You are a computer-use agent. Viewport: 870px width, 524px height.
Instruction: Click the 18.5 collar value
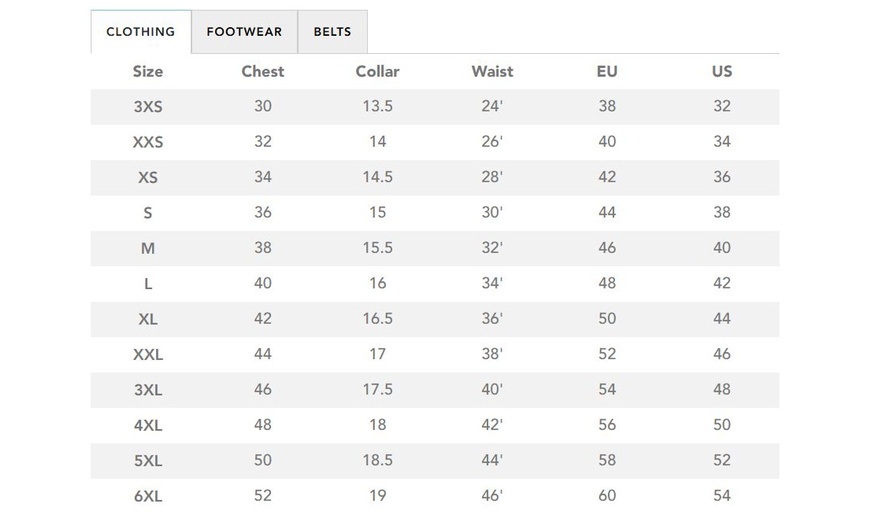coord(377,460)
